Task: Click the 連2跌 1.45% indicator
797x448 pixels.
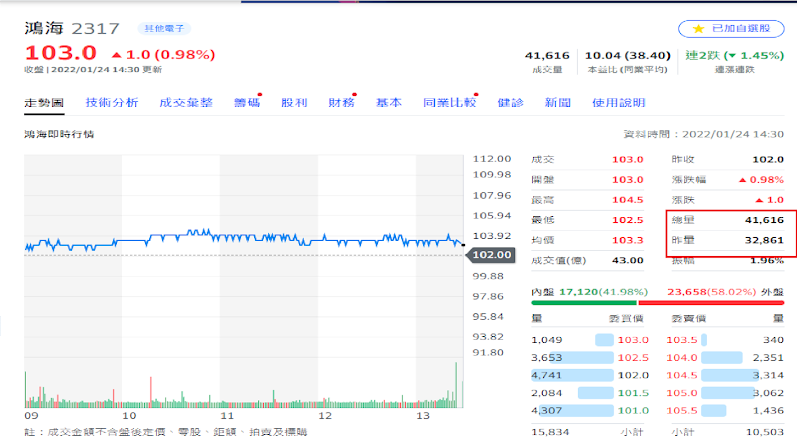Action: 734,55
